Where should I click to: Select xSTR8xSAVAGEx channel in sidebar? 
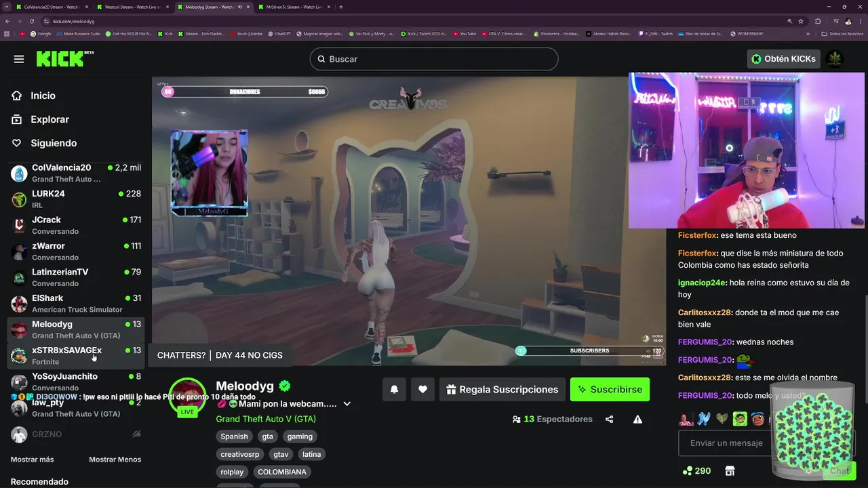76,356
